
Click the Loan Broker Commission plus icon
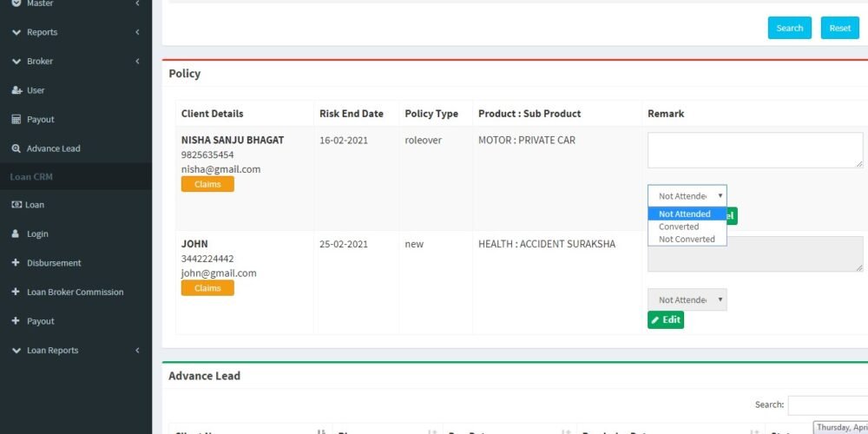pyautogui.click(x=16, y=293)
